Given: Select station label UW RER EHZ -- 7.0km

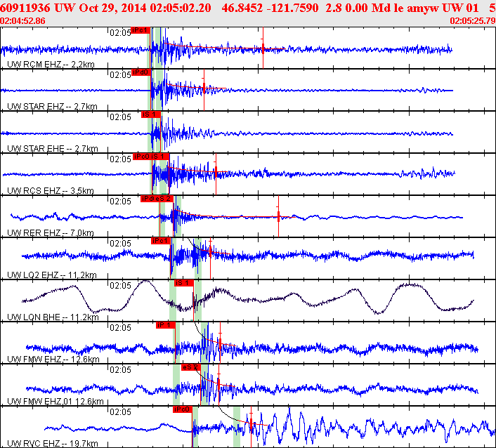Looking at the screenshot, I should 51,233.
